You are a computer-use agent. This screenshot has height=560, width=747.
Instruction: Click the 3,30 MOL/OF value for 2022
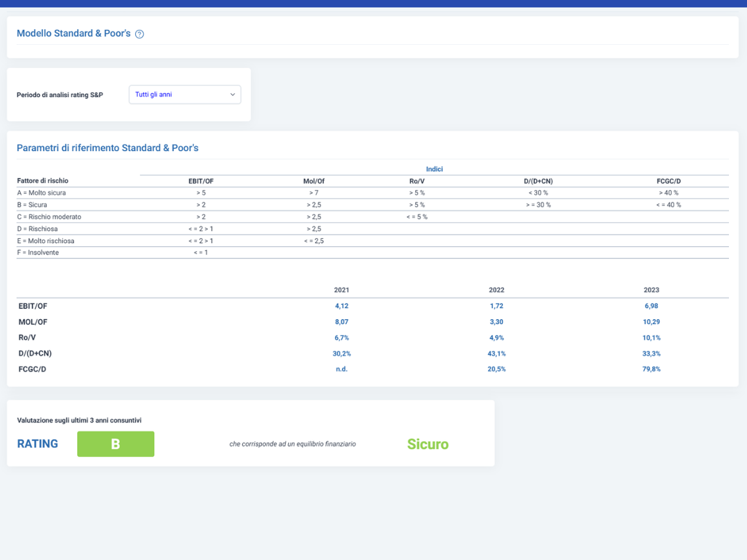[497, 322]
